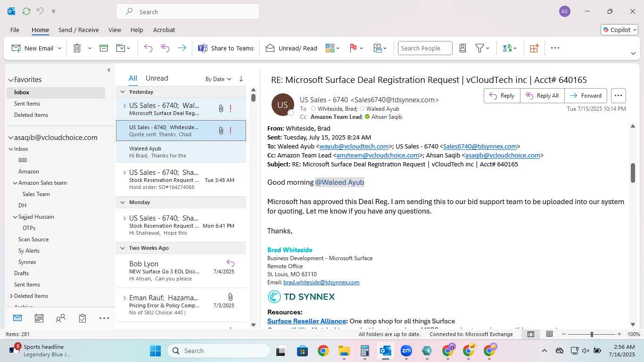Image resolution: width=644 pixels, height=362 pixels.
Task: Open the By Date sort dropdown
Action: 218,79
